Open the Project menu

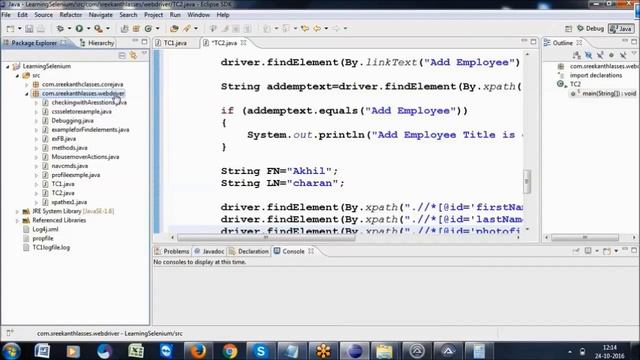click(153, 15)
